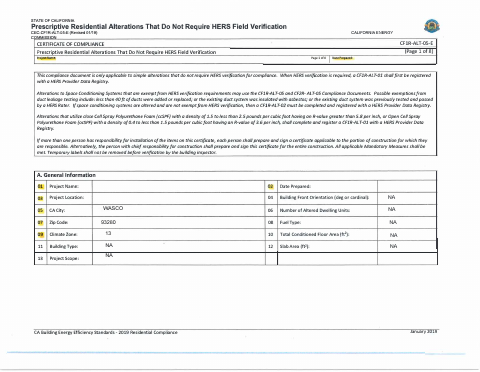Click field number 11 beside Building Type
480x372 pixels.
[x=40, y=246]
